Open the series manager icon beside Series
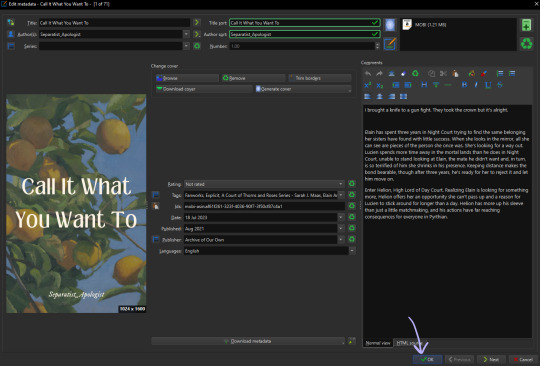540x366 pixels. pyautogui.click(x=11, y=46)
